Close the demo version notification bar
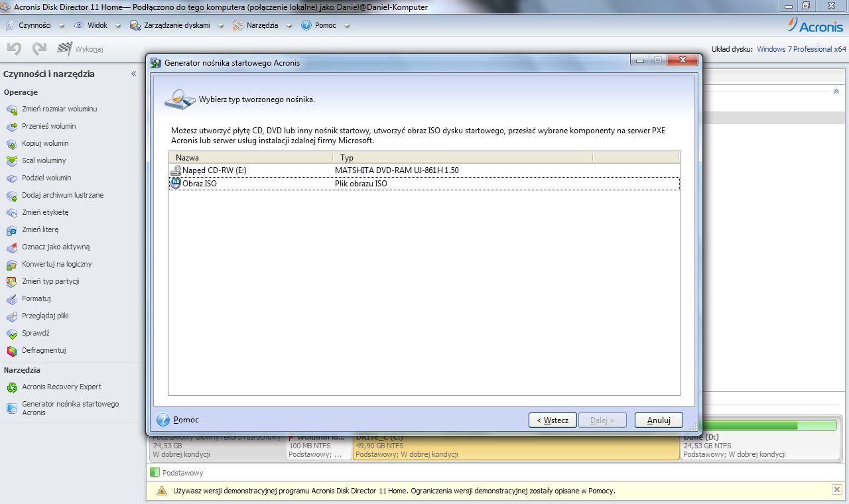 [836, 489]
